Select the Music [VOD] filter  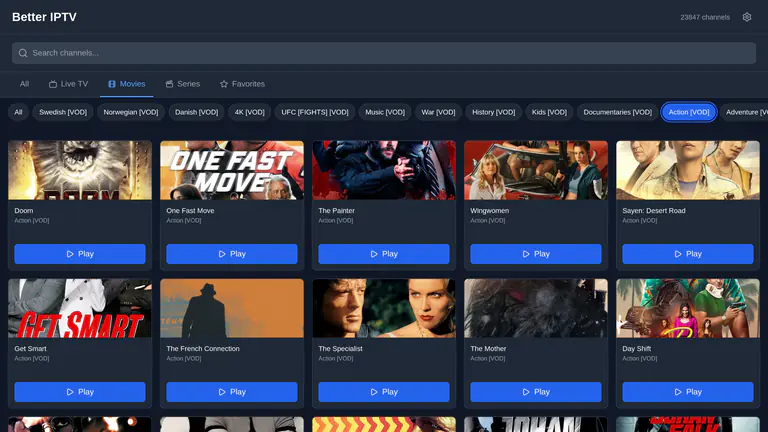[x=385, y=112]
